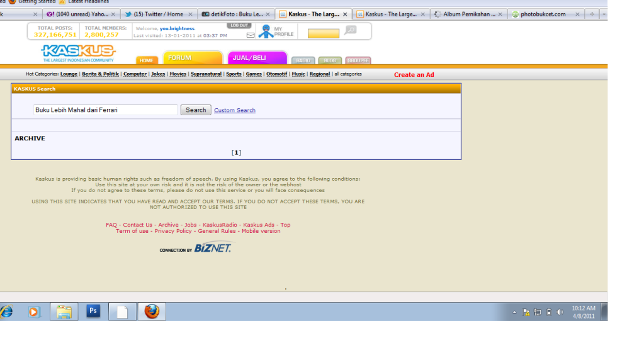
Task: Open the Forum tab
Action: 192,58
